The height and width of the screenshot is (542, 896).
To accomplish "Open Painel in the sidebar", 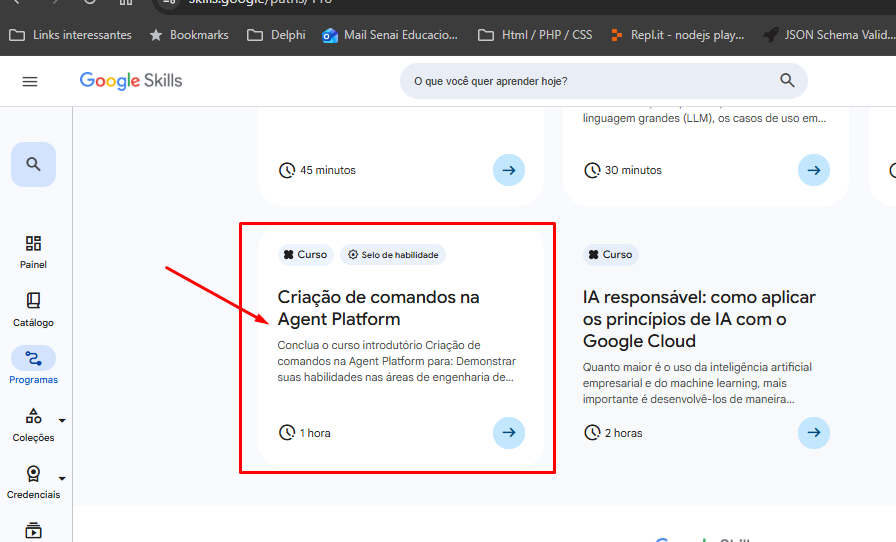I will tap(33, 252).
